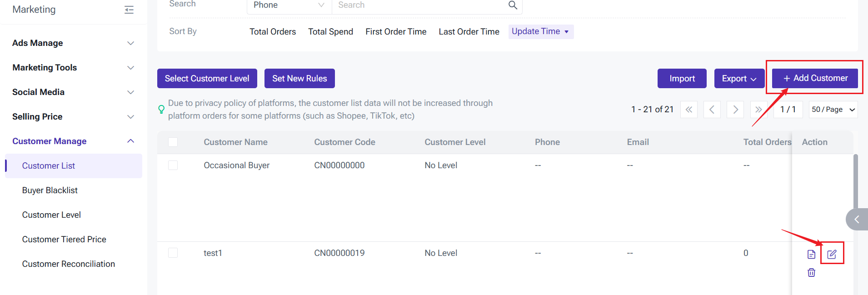Go to the first page arrow
Image resolution: width=868 pixels, height=295 pixels.
[x=689, y=110]
